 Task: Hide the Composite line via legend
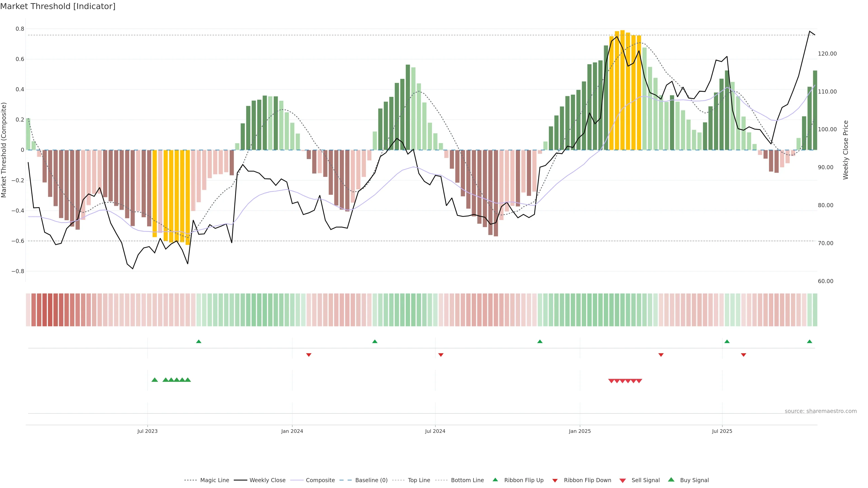click(x=320, y=480)
